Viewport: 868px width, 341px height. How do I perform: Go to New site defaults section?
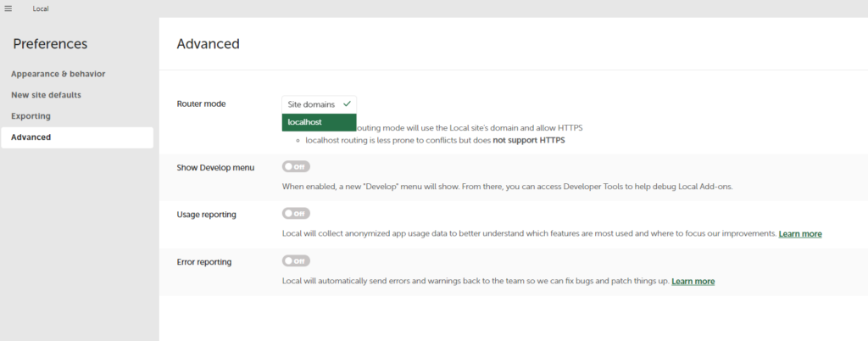pos(46,95)
